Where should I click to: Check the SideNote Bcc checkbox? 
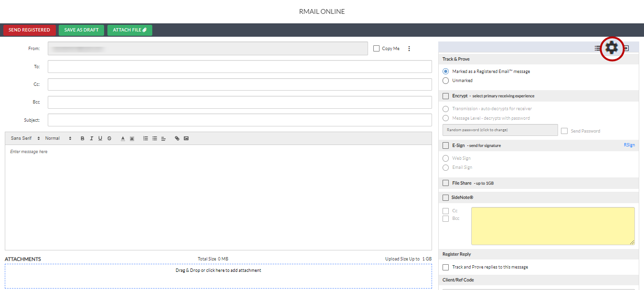click(x=446, y=218)
